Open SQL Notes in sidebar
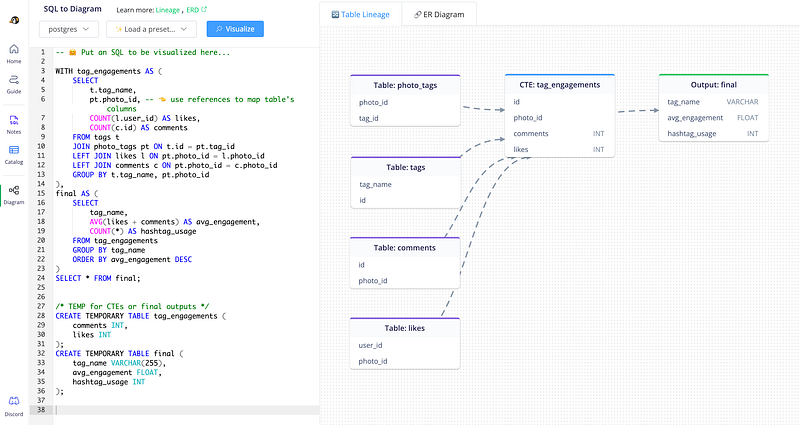This screenshot has height=425, width=800. [x=14, y=124]
